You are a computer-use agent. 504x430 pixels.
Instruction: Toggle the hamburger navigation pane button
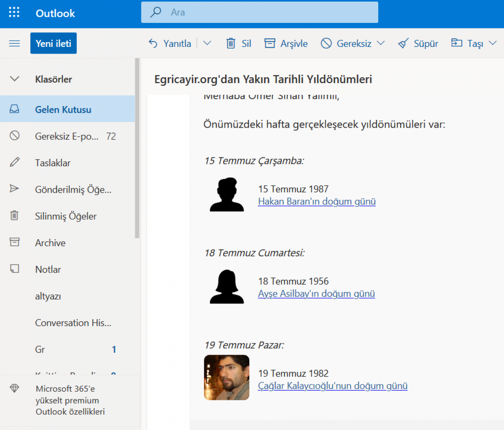point(15,43)
